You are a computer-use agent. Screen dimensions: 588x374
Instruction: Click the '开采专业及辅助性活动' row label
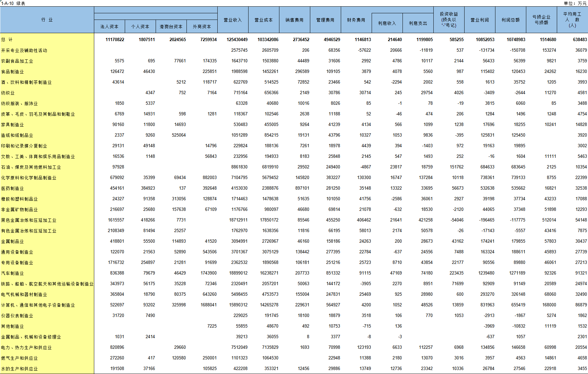24,50
